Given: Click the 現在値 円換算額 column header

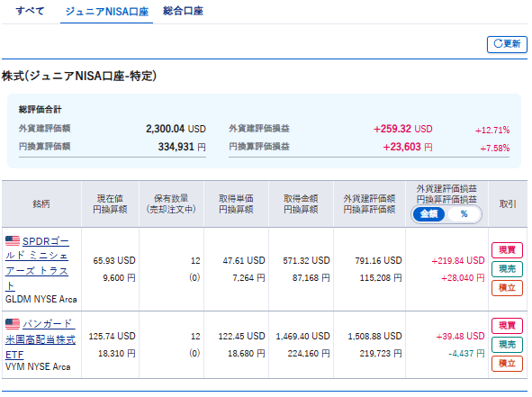Looking at the screenshot, I should click(x=110, y=204).
